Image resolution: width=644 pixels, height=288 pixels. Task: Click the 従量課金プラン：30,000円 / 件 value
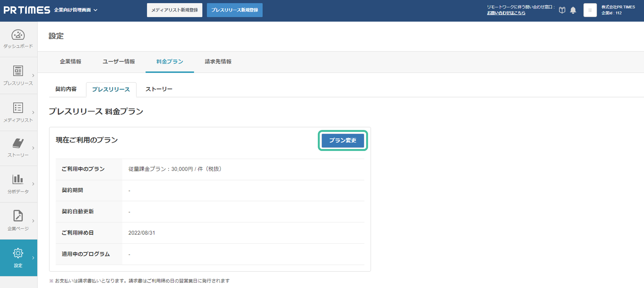point(175,169)
